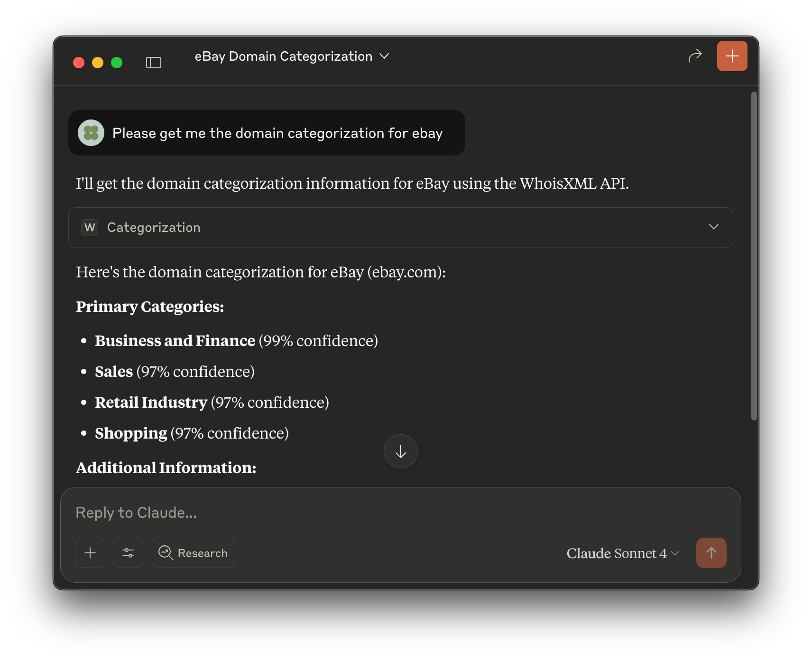
Task: Jump to bottom with down-arrow button
Action: point(400,451)
